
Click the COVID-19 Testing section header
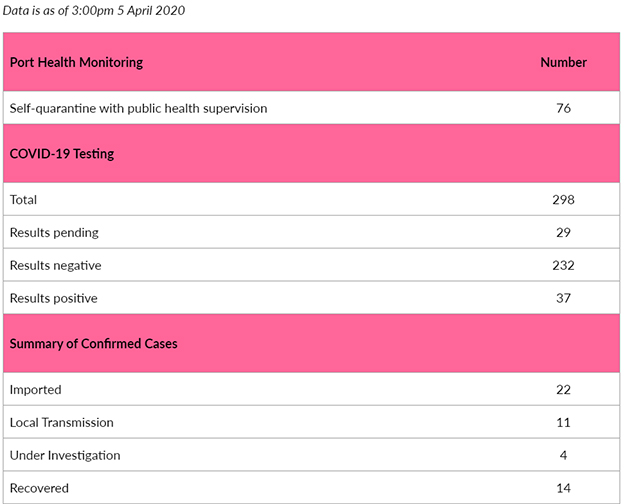(x=62, y=154)
